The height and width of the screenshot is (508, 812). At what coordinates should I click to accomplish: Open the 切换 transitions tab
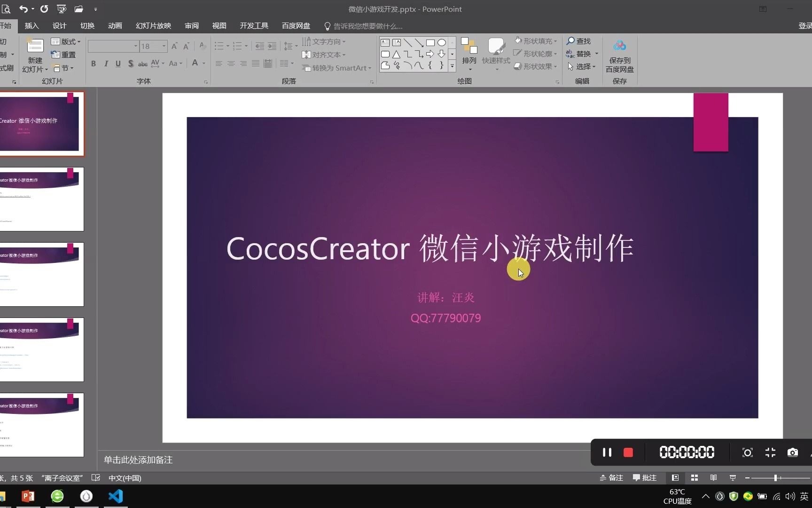[x=87, y=26]
